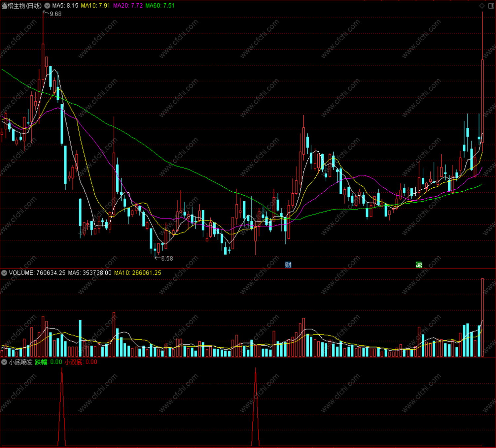Click the 雪榕生物(日线) stock title
Image resolution: width=496 pixels, height=448 pixels.
[22, 6]
